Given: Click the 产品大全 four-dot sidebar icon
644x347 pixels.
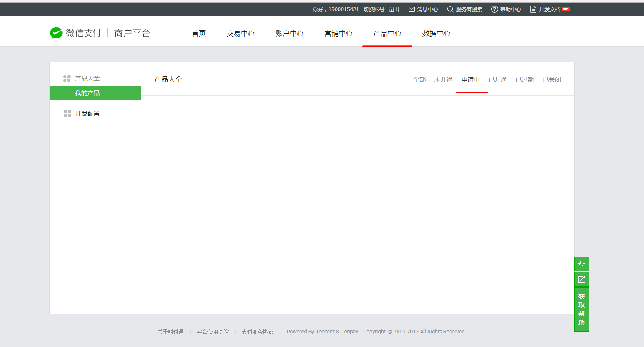Looking at the screenshot, I should 67,79.
